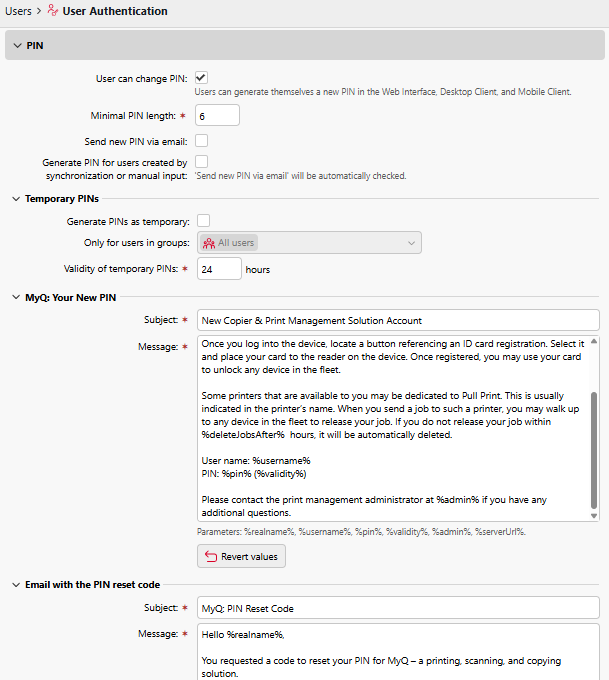The width and height of the screenshot is (609, 680).
Task: Click inside the New PIN Message text area
Action: 390,428
